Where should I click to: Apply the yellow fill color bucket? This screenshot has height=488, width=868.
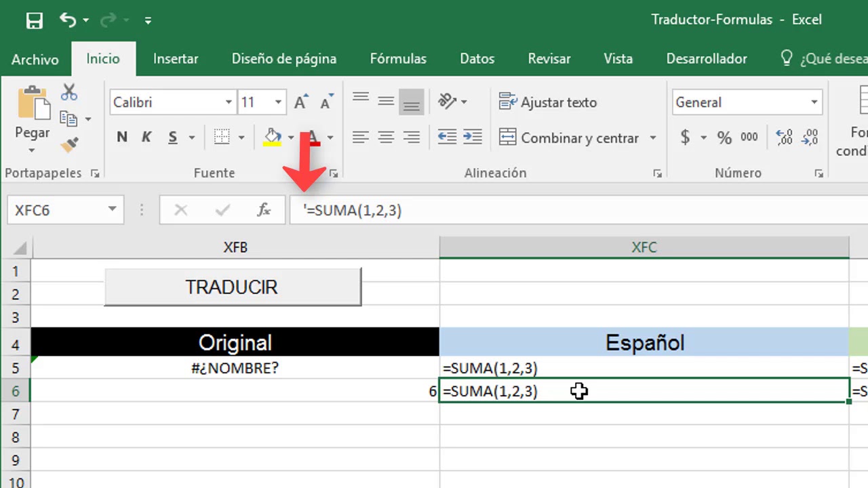[273, 138]
